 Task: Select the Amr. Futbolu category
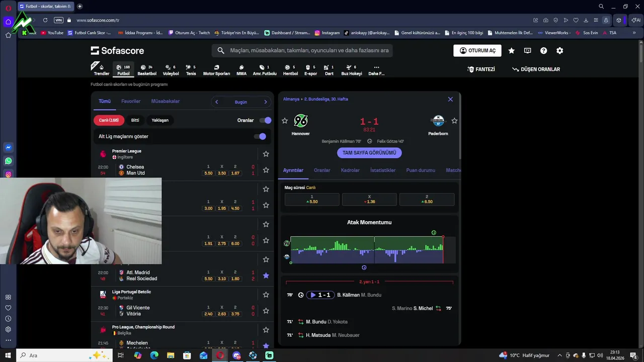pyautogui.click(x=265, y=69)
